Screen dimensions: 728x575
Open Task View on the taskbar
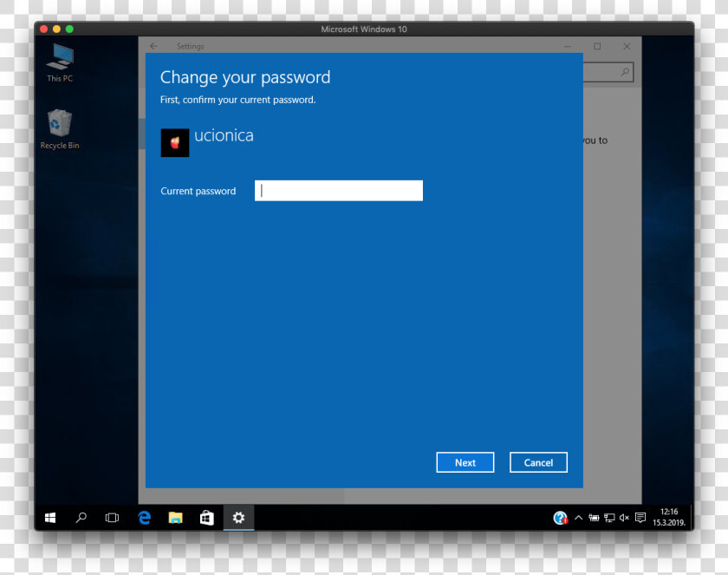click(112, 518)
